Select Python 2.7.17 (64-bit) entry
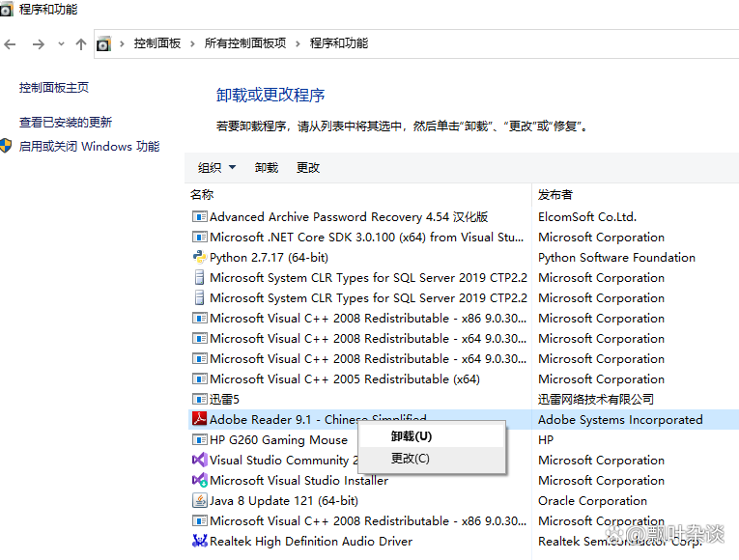 point(270,257)
